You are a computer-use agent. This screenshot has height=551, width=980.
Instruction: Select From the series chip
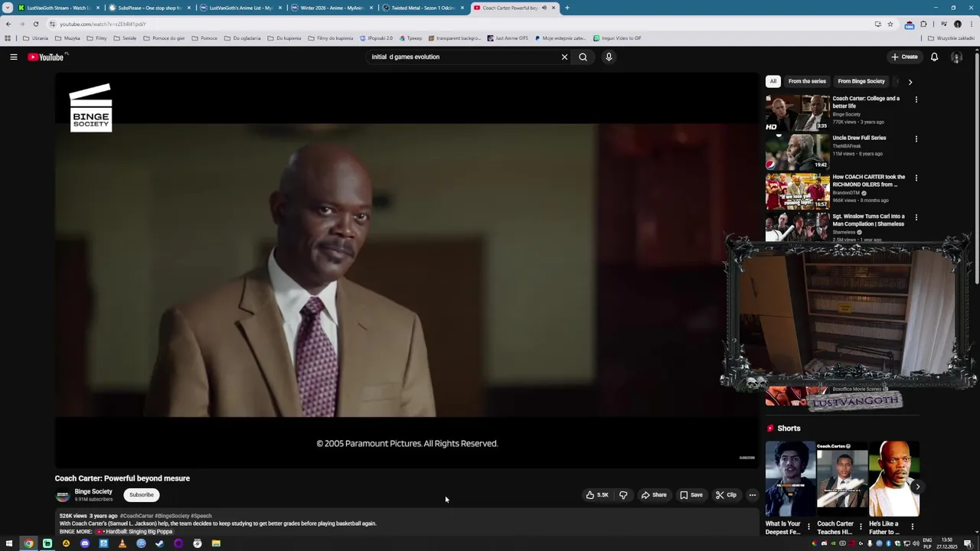tap(807, 81)
